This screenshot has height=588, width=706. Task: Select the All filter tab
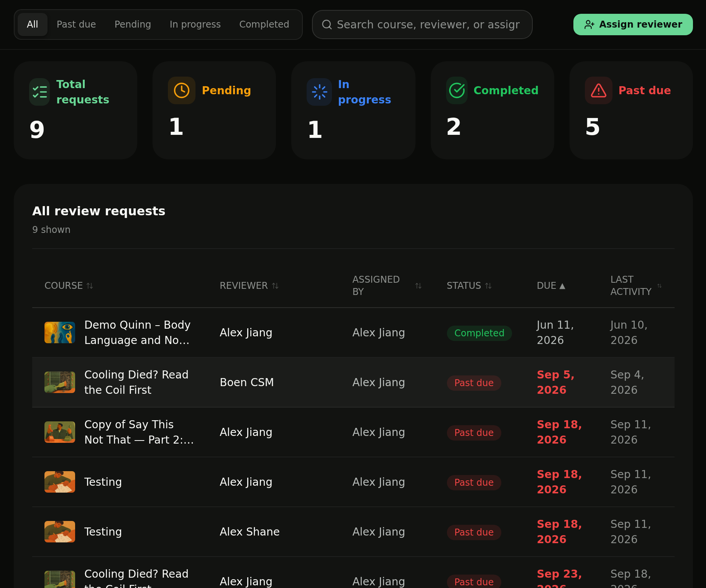tap(33, 25)
